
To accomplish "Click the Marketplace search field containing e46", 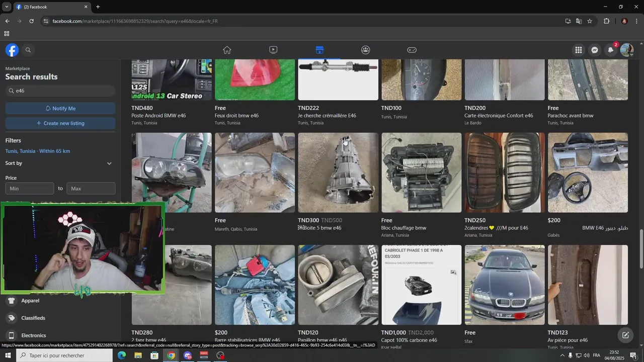I will point(60,90).
